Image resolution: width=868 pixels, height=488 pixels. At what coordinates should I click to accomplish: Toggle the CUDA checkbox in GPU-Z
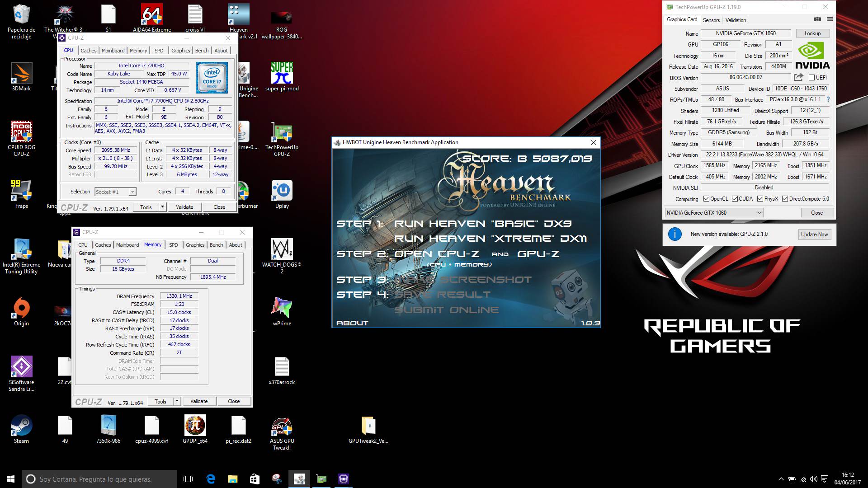[x=735, y=199]
